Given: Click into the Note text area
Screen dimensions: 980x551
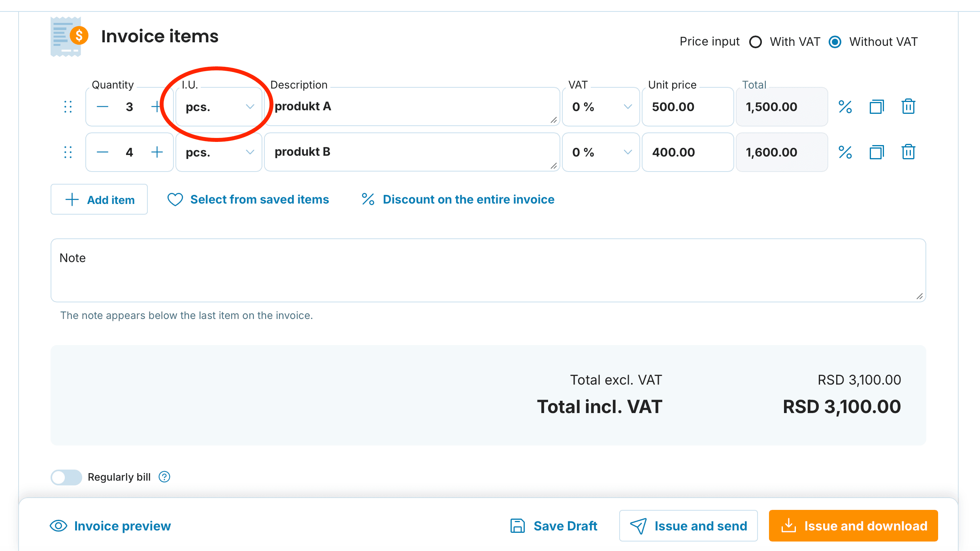Looking at the screenshot, I should [x=488, y=270].
